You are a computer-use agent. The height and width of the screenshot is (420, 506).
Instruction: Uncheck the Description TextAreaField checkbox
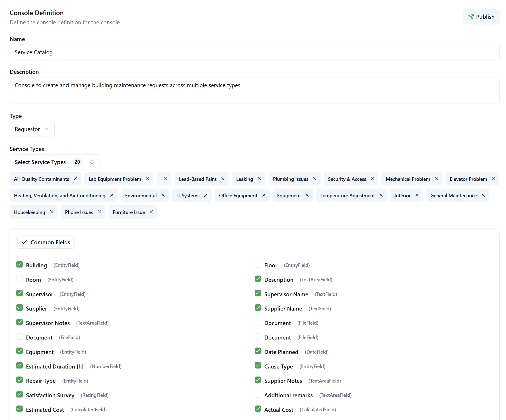[258, 279]
